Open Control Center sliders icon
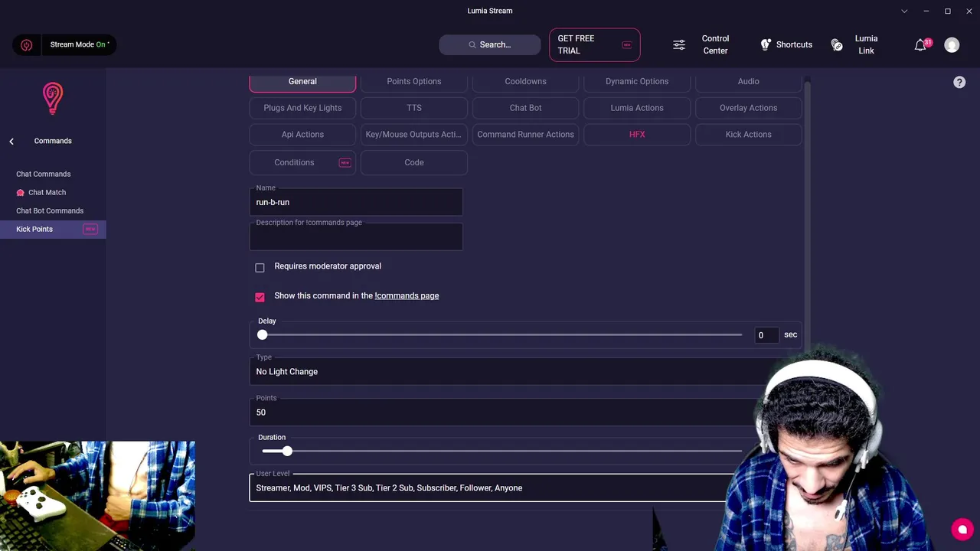The image size is (980, 551). 679,45
